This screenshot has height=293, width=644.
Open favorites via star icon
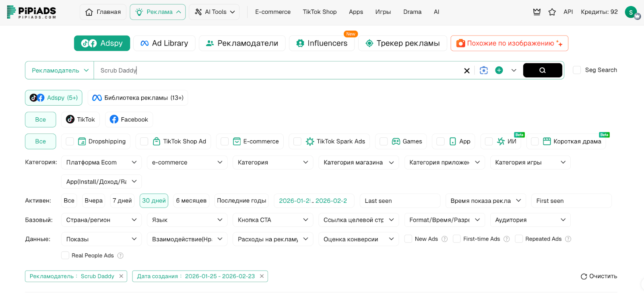(552, 12)
